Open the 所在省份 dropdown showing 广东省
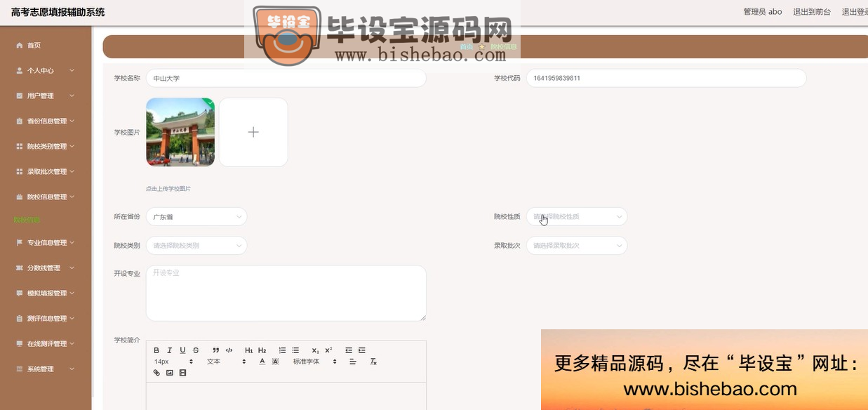Screen dimensions: 868x410 (196, 217)
